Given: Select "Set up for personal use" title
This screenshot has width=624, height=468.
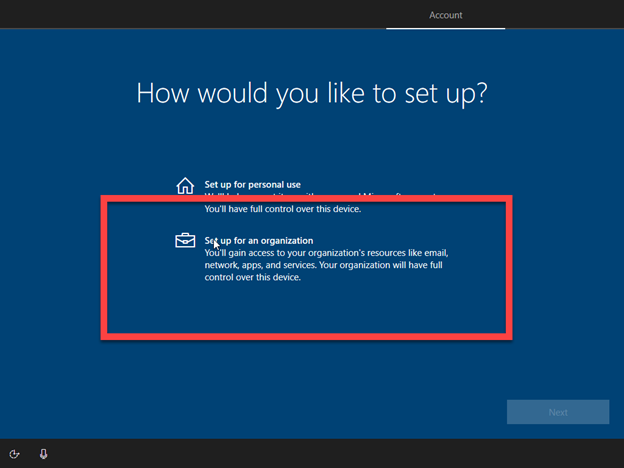Looking at the screenshot, I should pyautogui.click(x=252, y=185).
